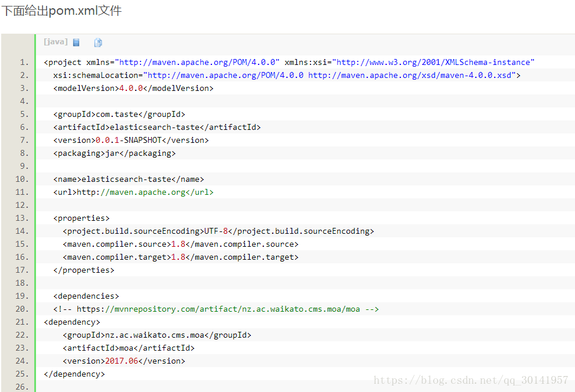Click the modelVersion 4.0.0 line
This screenshot has width=575, height=392.
pos(133,89)
